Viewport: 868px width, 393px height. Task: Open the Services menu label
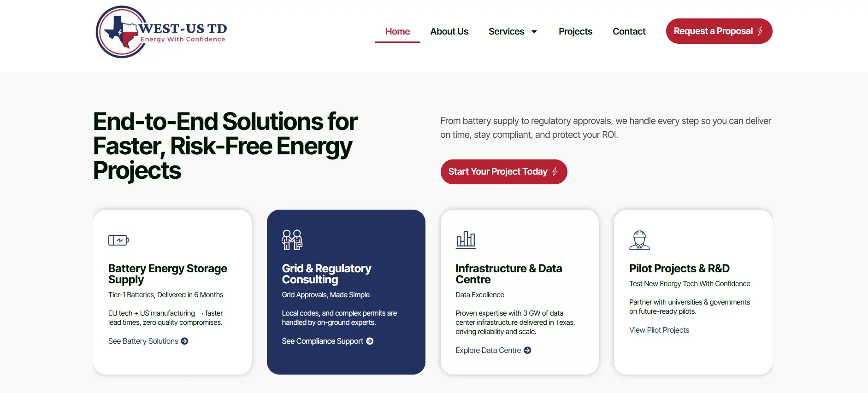[x=506, y=31]
